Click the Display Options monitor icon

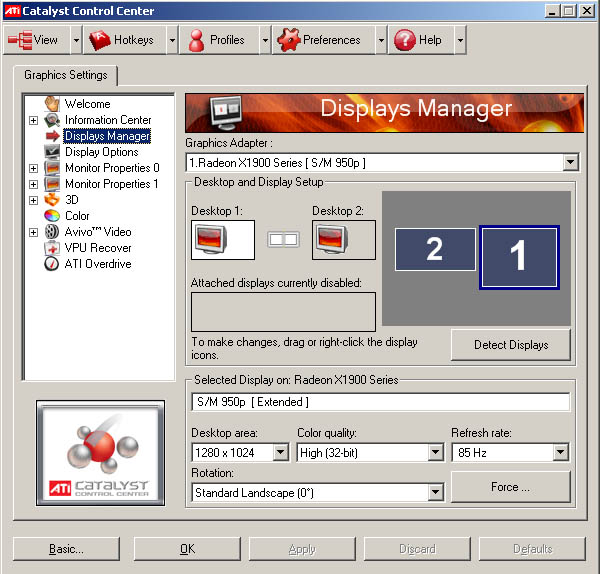click(52, 152)
